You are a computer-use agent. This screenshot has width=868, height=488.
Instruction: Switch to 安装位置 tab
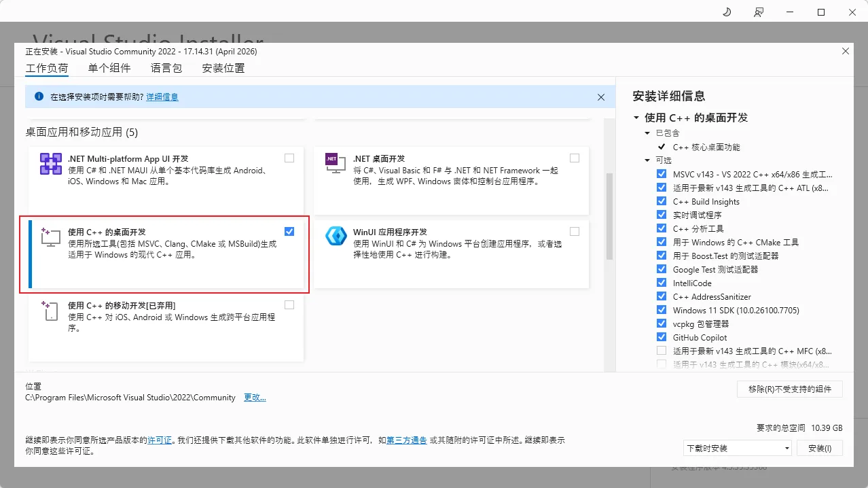223,68
